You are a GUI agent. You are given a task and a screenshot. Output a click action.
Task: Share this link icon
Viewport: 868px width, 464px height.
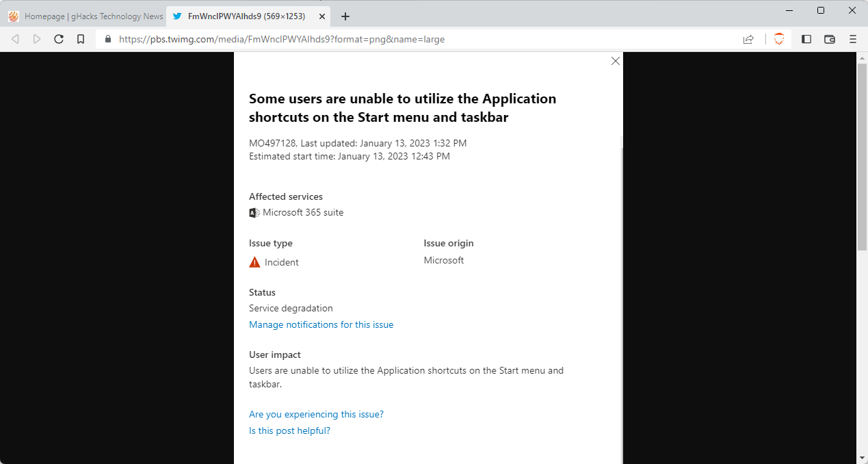pos(748,40)
